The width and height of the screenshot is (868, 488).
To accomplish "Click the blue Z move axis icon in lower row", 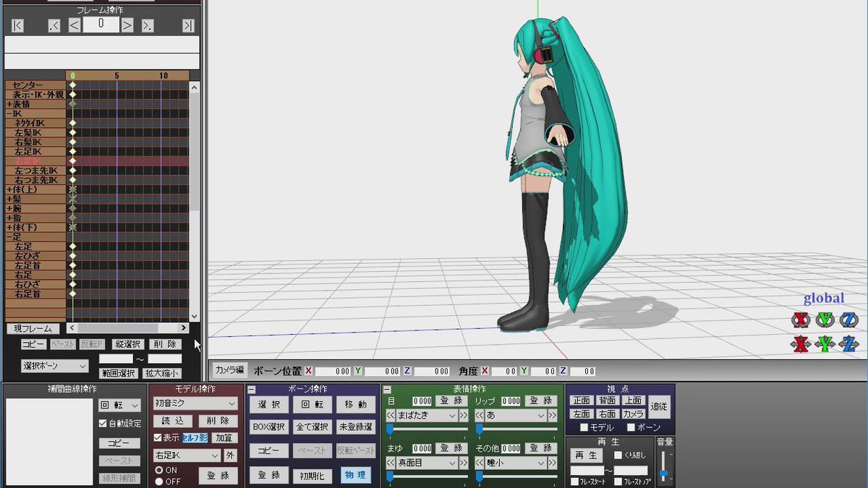I will (x=849, y=344).
